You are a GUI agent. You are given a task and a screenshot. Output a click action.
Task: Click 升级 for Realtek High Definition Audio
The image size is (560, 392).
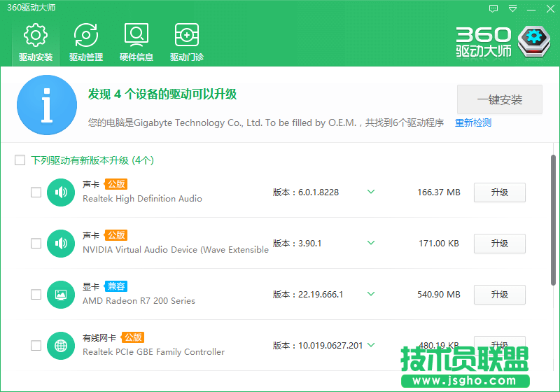click(500, 192)
